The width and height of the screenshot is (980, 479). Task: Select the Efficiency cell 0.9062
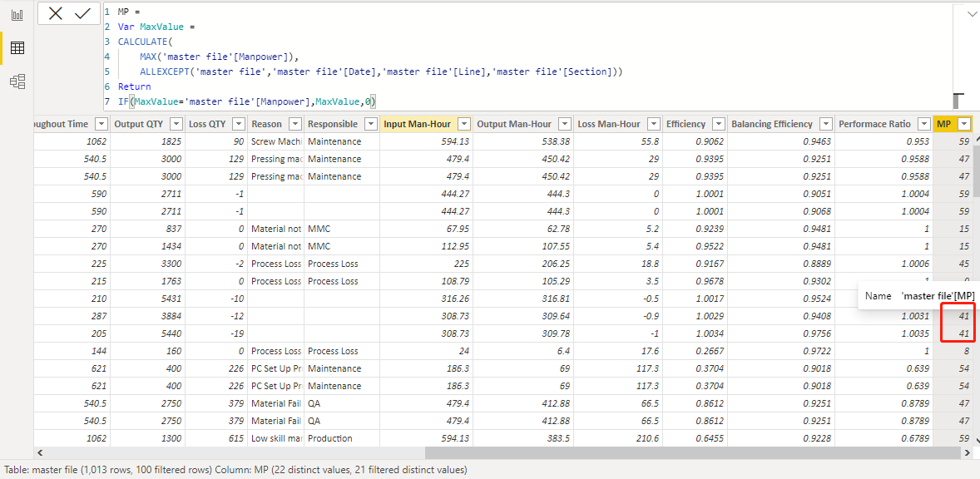[695, 141]
